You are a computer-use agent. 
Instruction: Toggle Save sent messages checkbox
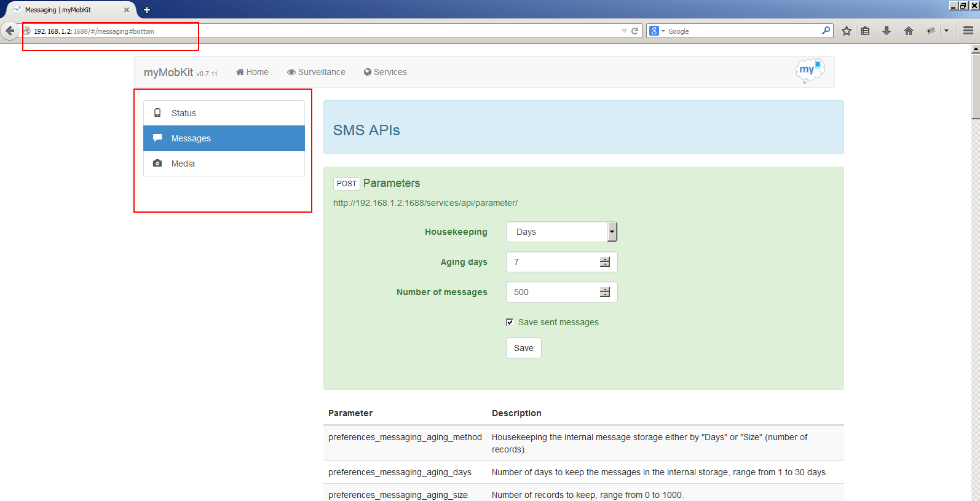pyautogui.click(x=510, y=322)
